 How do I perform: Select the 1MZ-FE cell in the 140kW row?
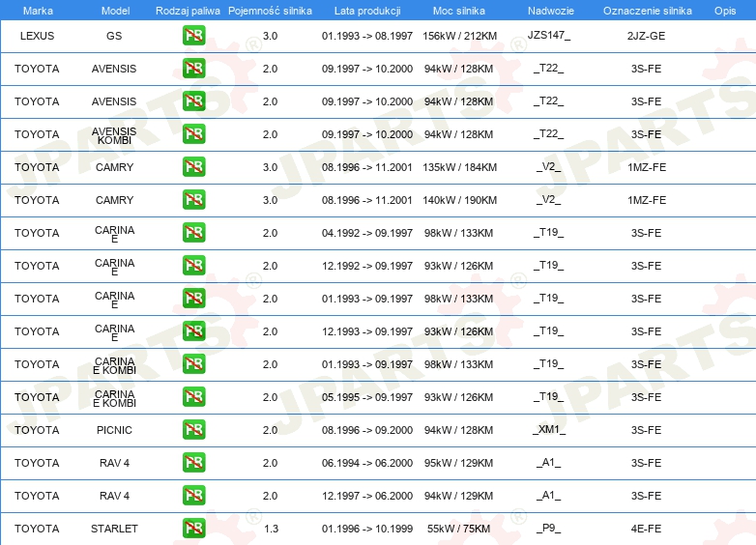tap(647, 200)
